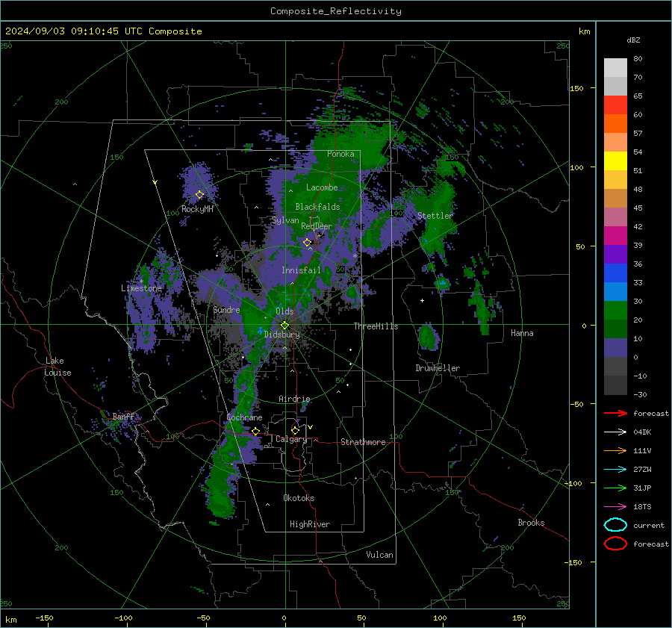Click the slate purple 0 dBZ swatch
This screenshot has width=672, height=628.
click(x=615, y=347)
